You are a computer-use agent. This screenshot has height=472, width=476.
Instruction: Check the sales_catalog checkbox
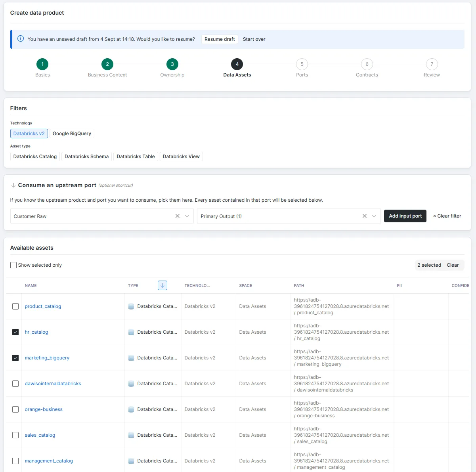(15, 435)
